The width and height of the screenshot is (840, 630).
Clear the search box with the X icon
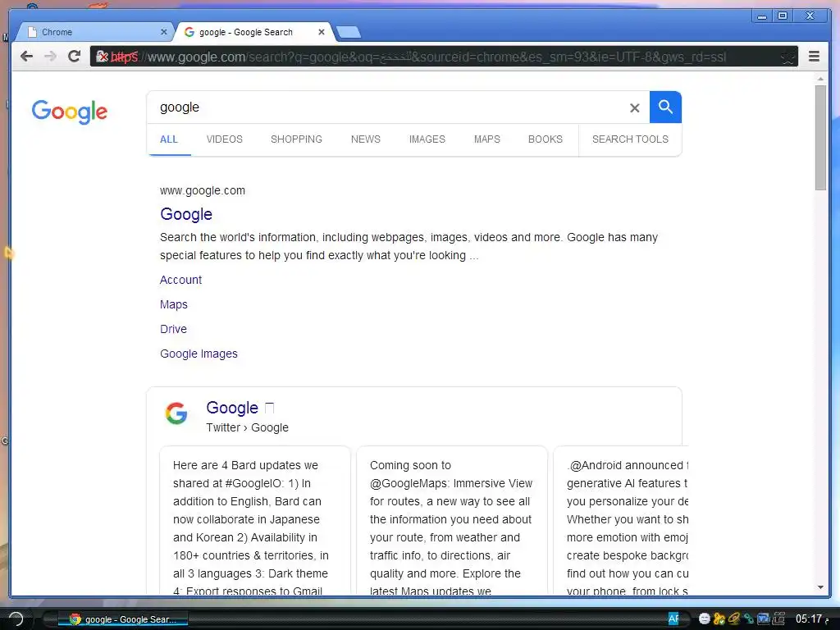[635, 108]
